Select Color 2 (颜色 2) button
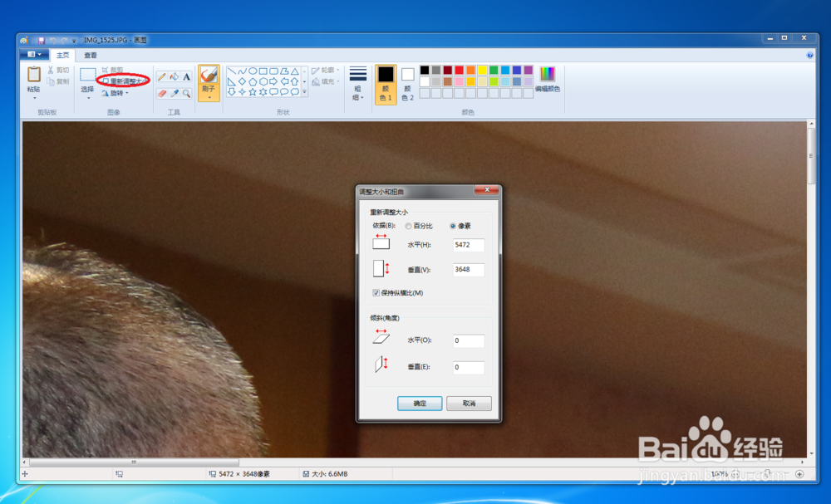Image resolution: width=831 pixels, height=504 pixels. (x=407, y=84)
